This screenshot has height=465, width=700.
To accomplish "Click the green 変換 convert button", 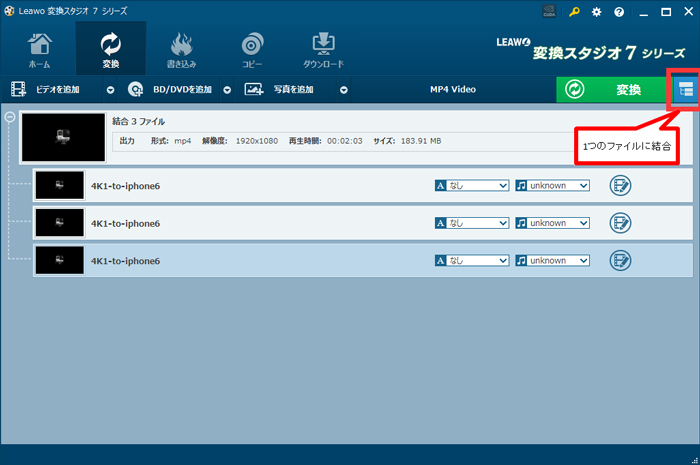I will coord(613,90).
